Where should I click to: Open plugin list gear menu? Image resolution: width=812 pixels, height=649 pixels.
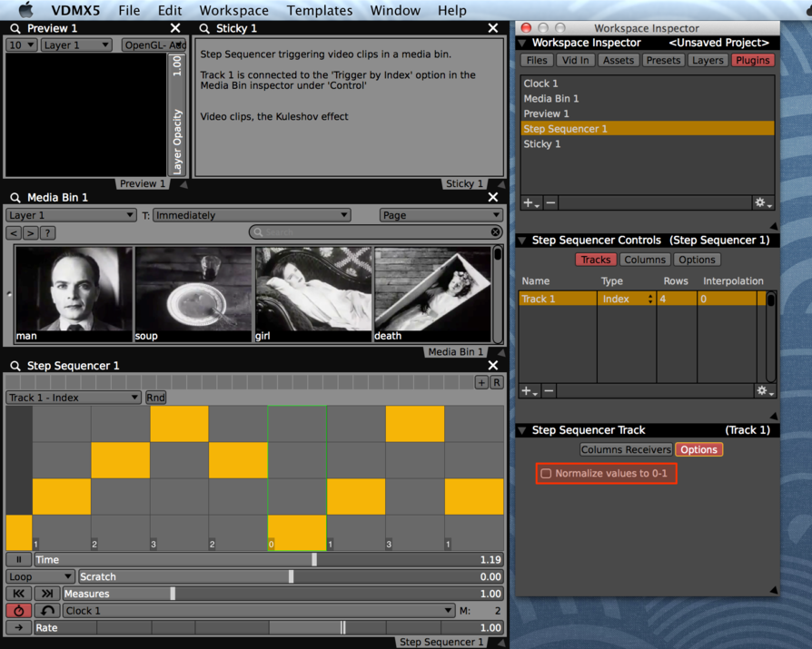(763, 203)
